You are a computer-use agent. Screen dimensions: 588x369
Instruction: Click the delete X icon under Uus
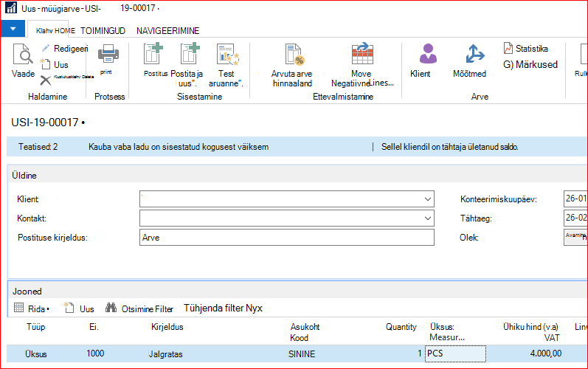point(46,80)
